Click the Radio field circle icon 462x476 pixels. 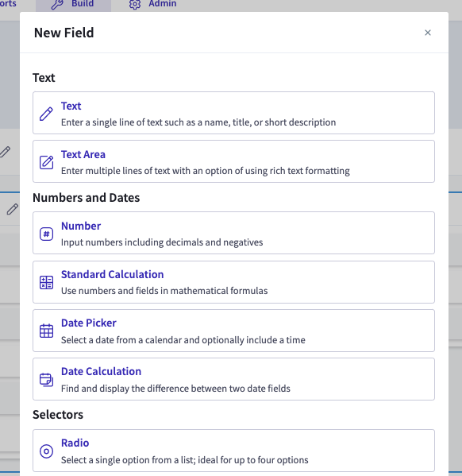click(46, 451)
